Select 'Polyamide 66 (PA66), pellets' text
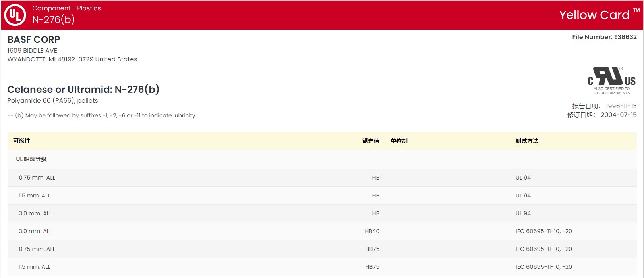 53,101
